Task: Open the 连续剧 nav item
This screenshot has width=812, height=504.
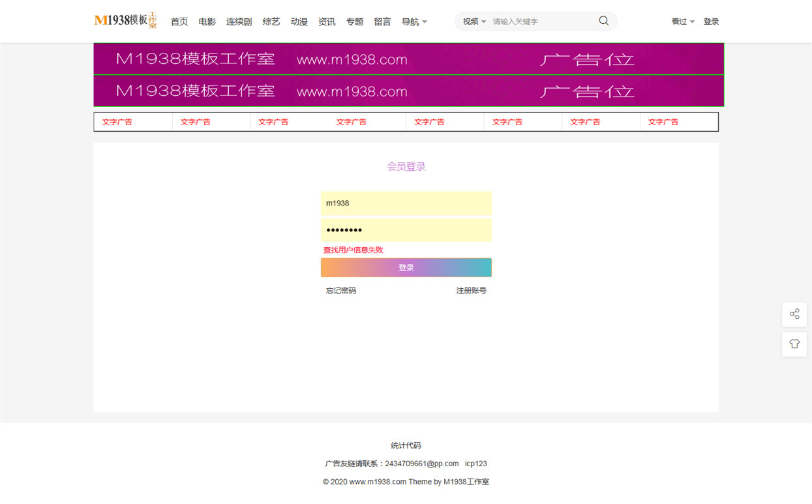Action: click(239, 22)
